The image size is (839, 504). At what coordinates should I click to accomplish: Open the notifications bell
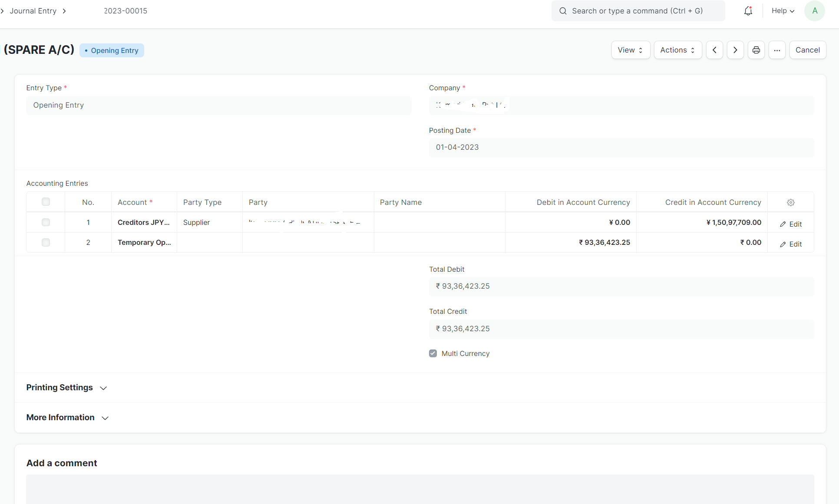[x=748, y=10]
